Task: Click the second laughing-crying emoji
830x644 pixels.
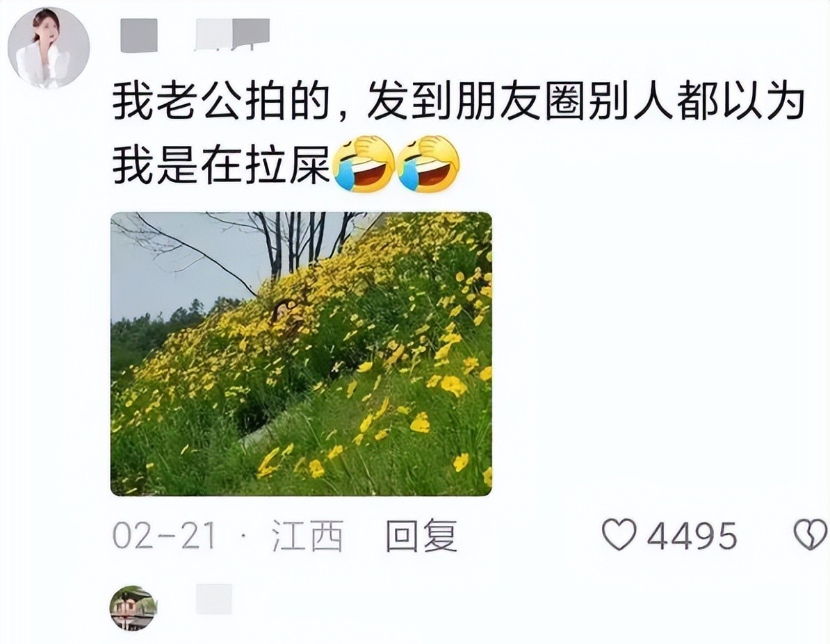Action: (x=429, y=163)
